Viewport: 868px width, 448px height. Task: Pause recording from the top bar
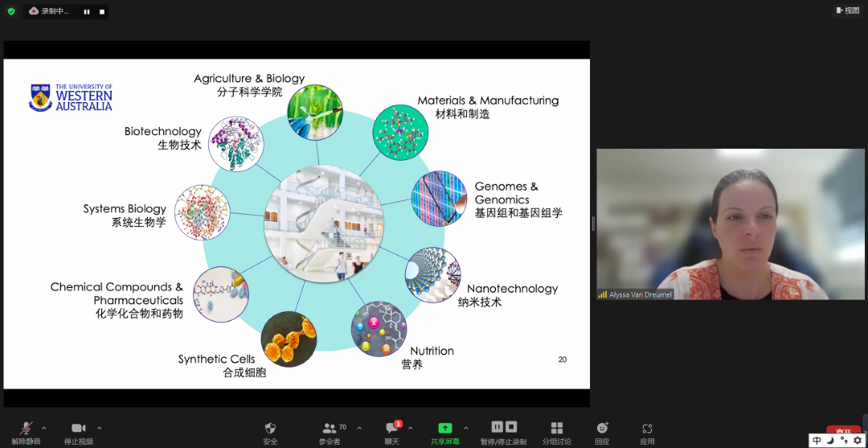(x=87, y=11)
